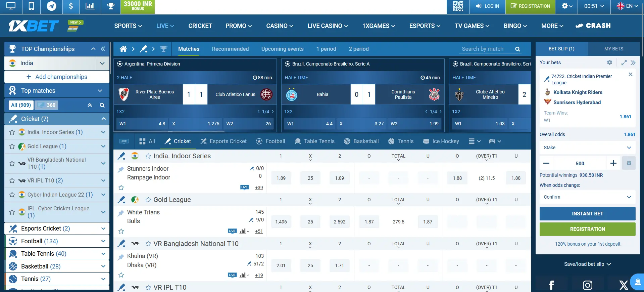Click the QR code icon
This screenshot has width=644, height=292.
coord(458,6)
